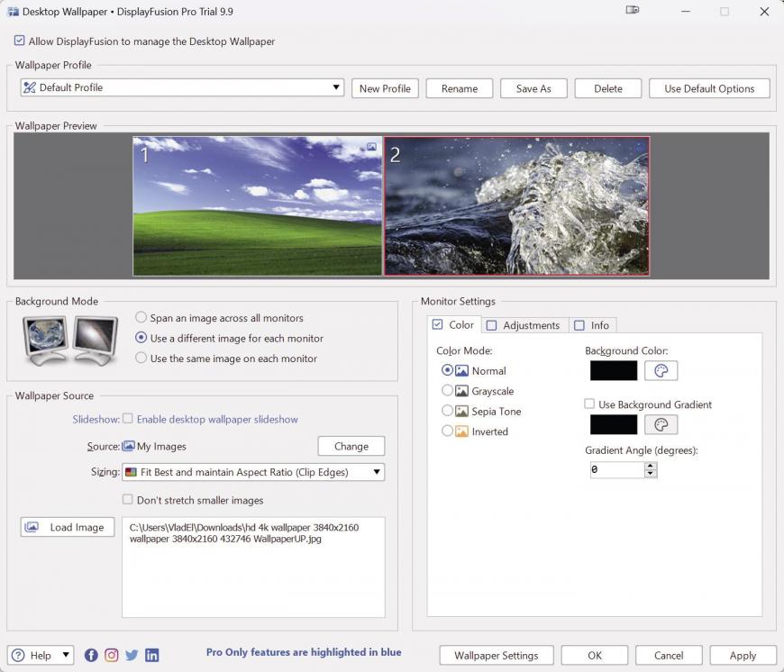784x672 pixels.
Task: Click the Rename profile button
Action: click(x=460, y=88)
